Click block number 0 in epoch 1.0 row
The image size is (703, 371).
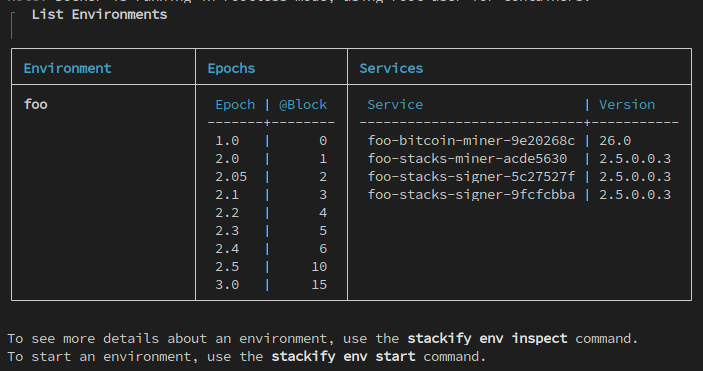[323, 141]
